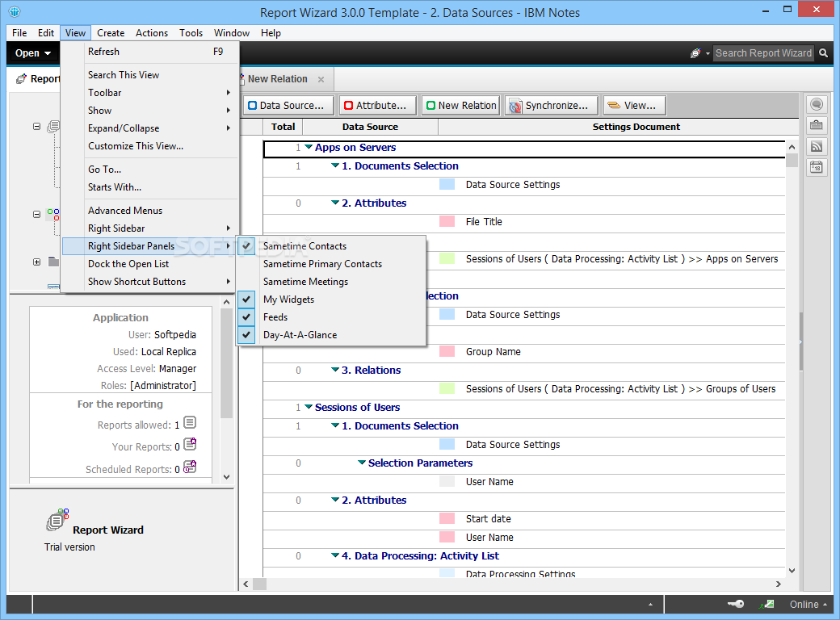Click the View... toolbar button
Image resolution: width=840 pixels, height=620 pixels.
click(634, 106)
